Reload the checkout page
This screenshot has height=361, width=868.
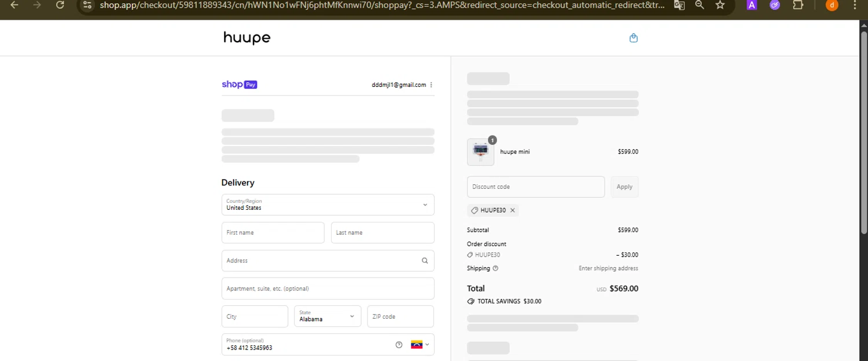tap(60, 5)
